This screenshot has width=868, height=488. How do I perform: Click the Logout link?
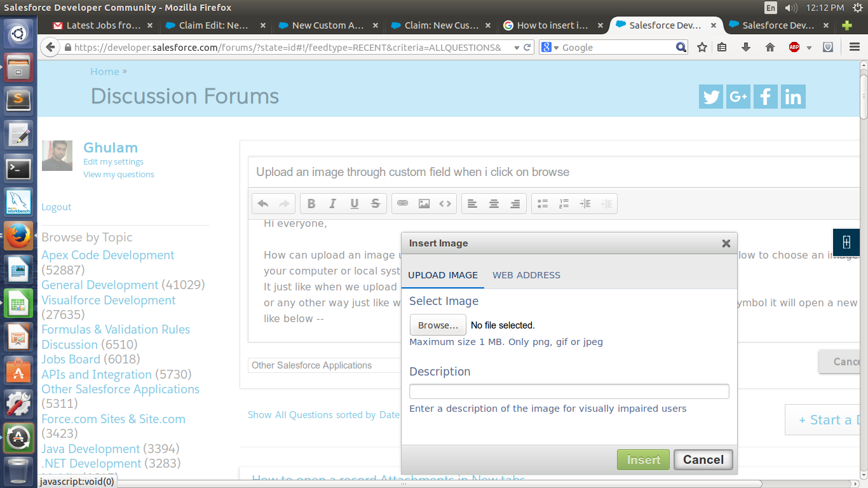click(57, 207)
